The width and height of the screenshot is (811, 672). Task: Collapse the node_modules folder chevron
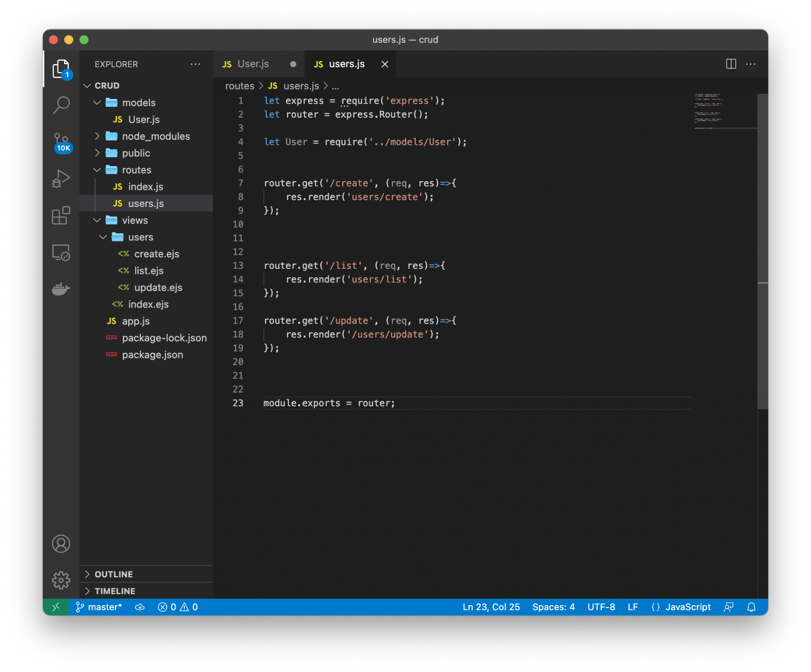(x=97, y=136)
